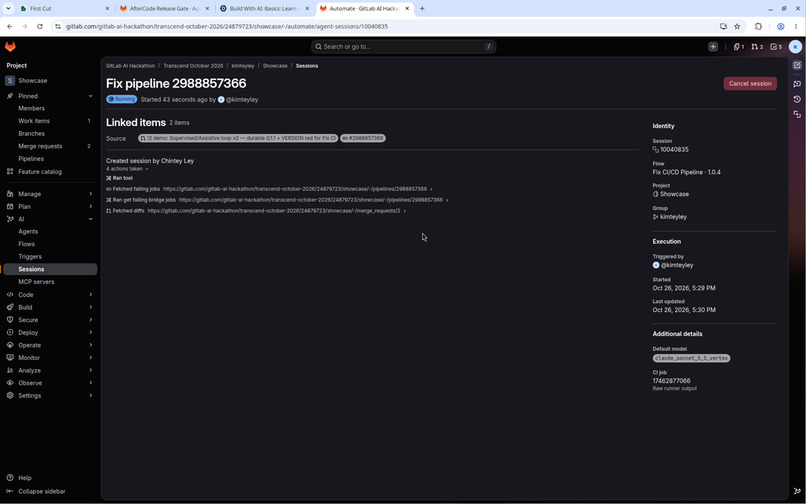Open the source merge request badge
The height and width of the screenshot is (504, 806).
pyautogui.click(x=238, y=138)
